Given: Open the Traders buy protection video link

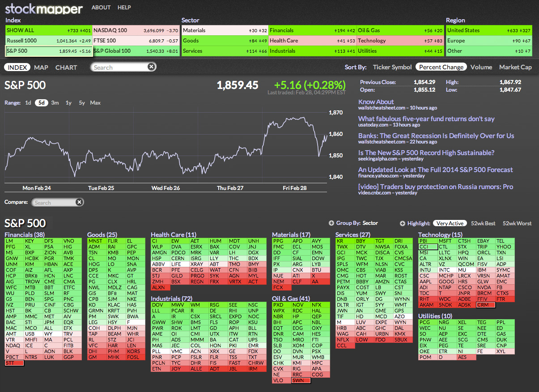Looking at the screenshot, I should click(x=436, y=187).
